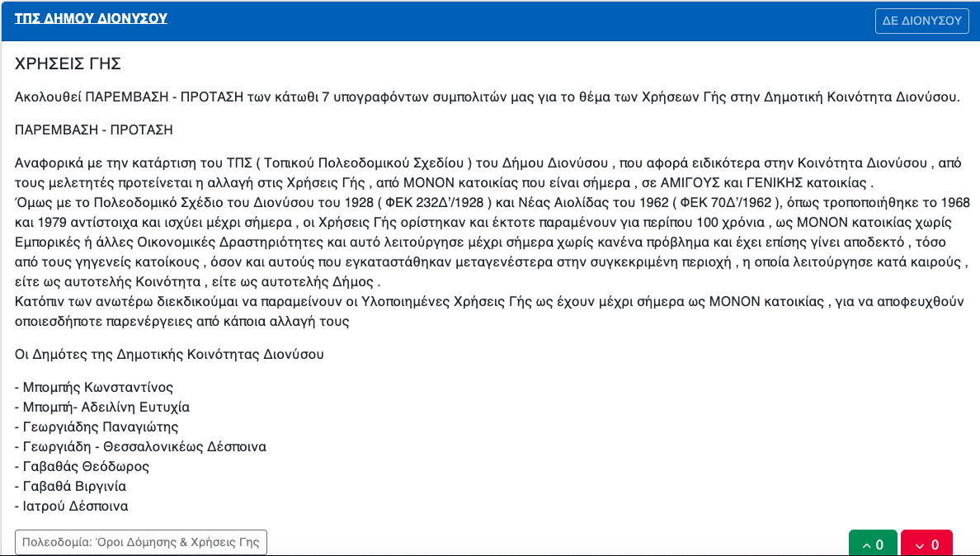The height and width of the screenshot is (556, 980).
Task: Upvote the post with the green arrow button
Action: tap(873, 544)
